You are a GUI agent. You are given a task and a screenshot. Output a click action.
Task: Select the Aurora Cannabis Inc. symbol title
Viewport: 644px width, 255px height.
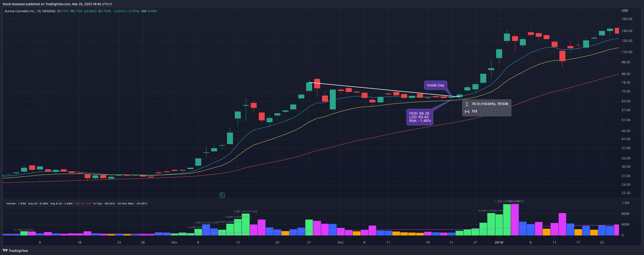click(20, 11)
